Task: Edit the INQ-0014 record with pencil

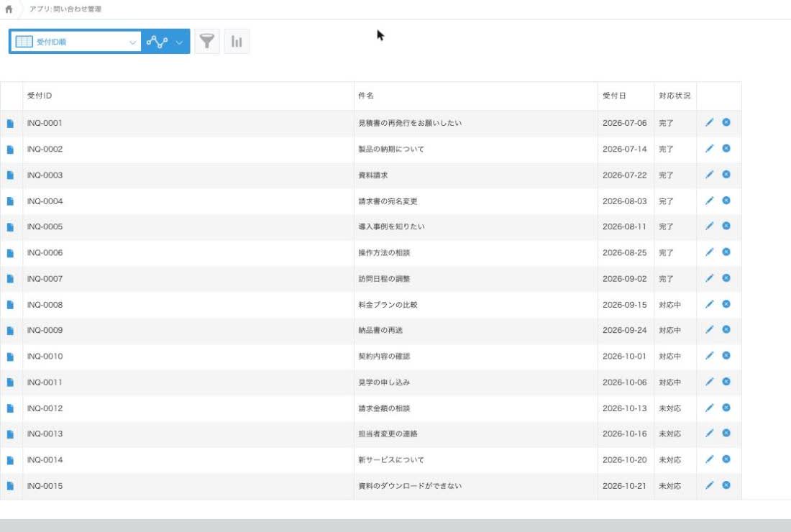Action: pyautogui.click(x=709, y=459)
